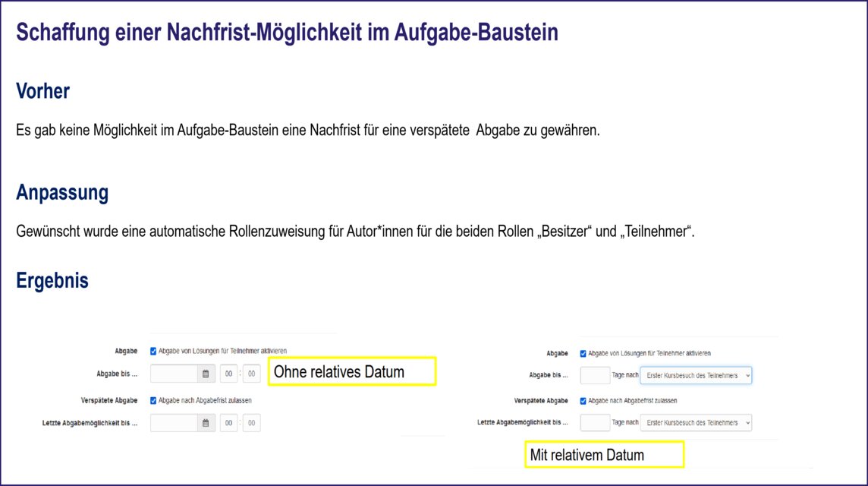Open 'Erster Kursbesuch' dropdown in 'Abgabe bis ...' row
This screenshot has width=868, height=486.
tap(696, 375)
